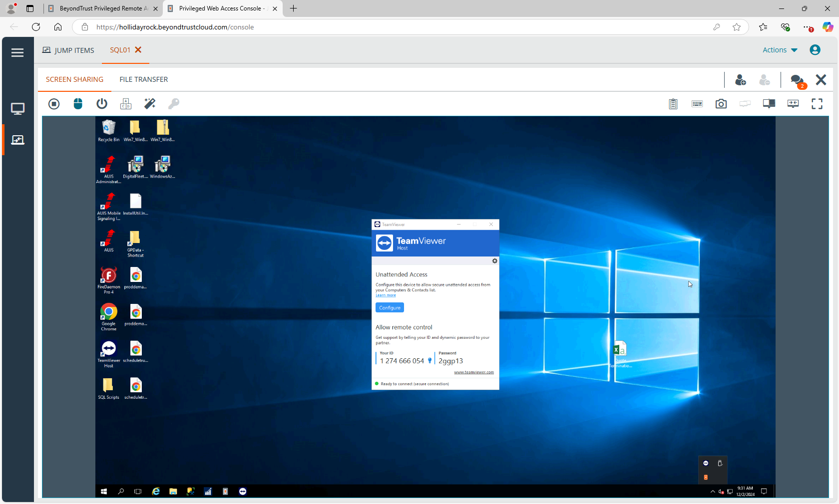Toggle mouse control icon in session toolbar
This screenshot has width=839, height=504.
click(x=78, y=104)
